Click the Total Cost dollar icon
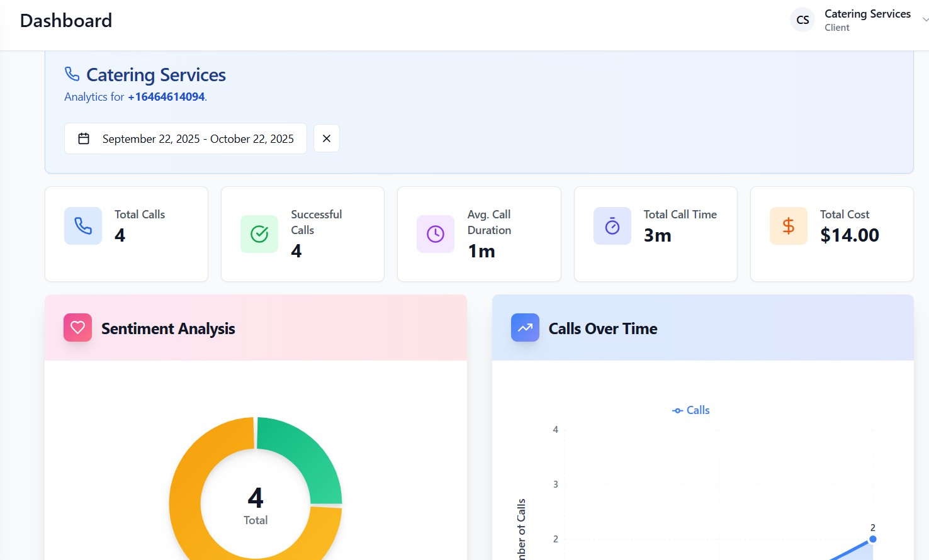This screenshot has width=929, height=560. click(788, 226)
